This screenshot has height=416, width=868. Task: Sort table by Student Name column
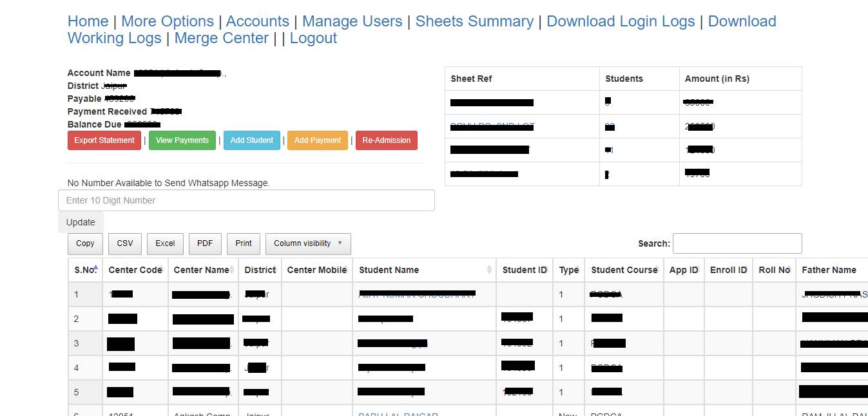coord(389,270)
